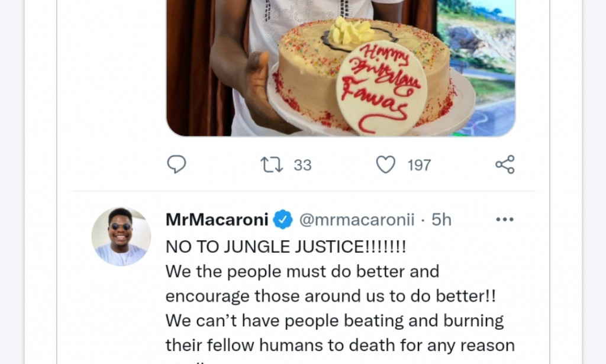This screenshot has width=606, height=364.
Task: Toggle the like on the JUNGLE JUSTICE tweet
Action: tap(385, 165)
